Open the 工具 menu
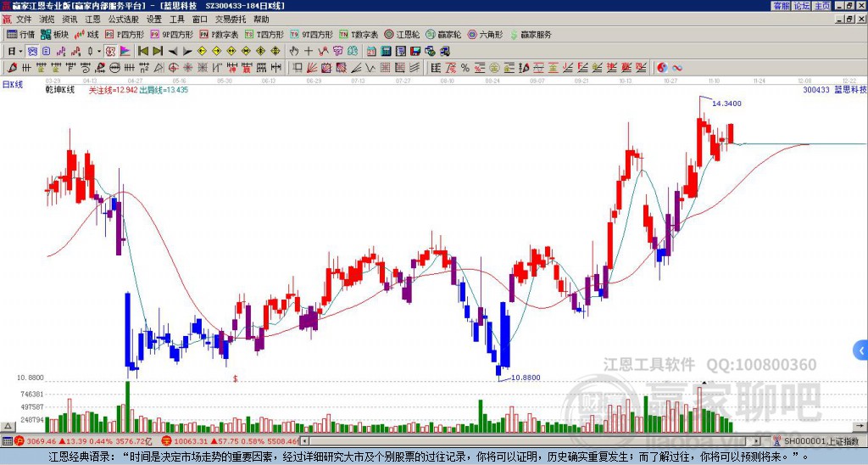This screenshot has width=868, height=465. click(176, 20)
